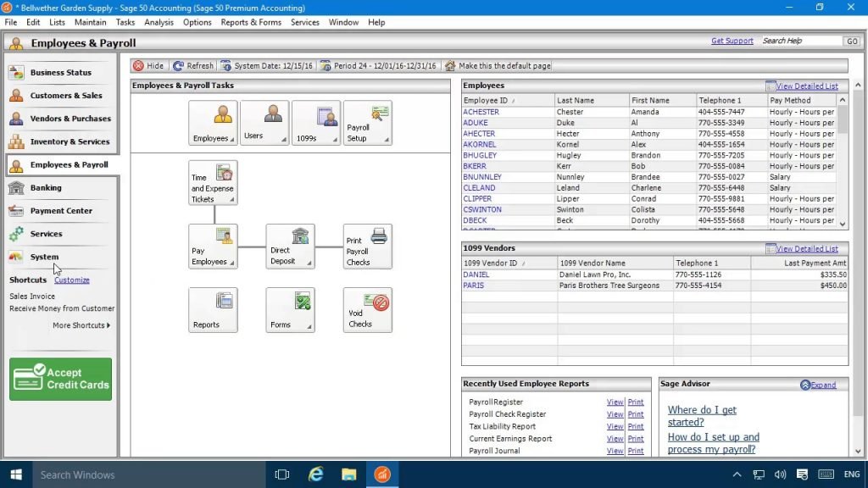
Task: Print the Payroll Journal report
Action: click(636, 451)
